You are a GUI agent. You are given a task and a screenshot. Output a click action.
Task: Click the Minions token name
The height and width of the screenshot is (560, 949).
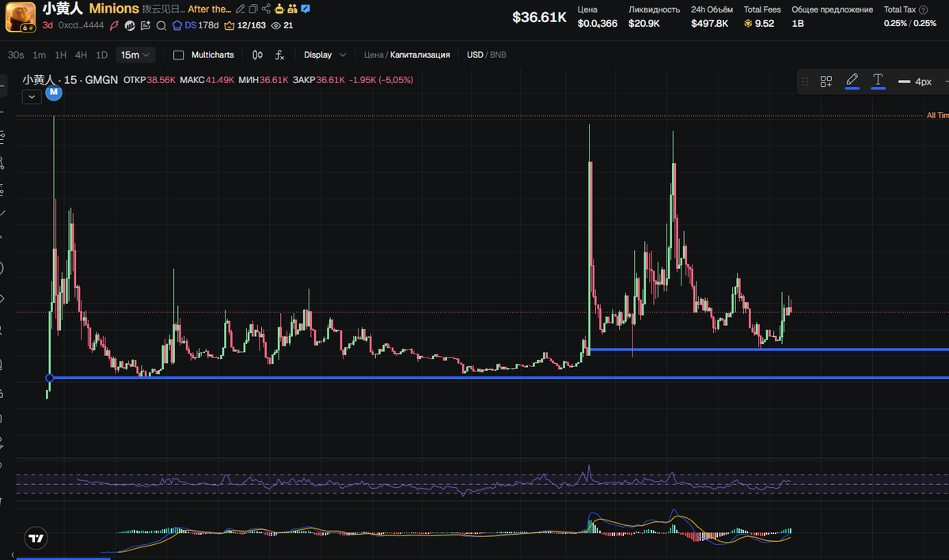click(x=114, y=9)
